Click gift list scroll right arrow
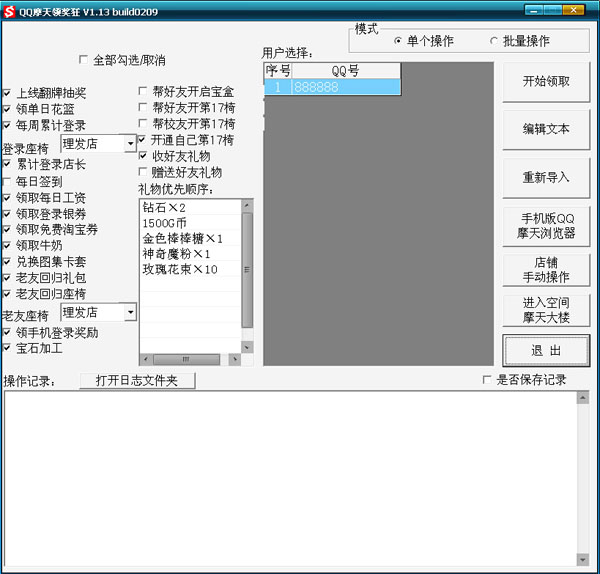The image size is (600, 574). tap(235, 359)
